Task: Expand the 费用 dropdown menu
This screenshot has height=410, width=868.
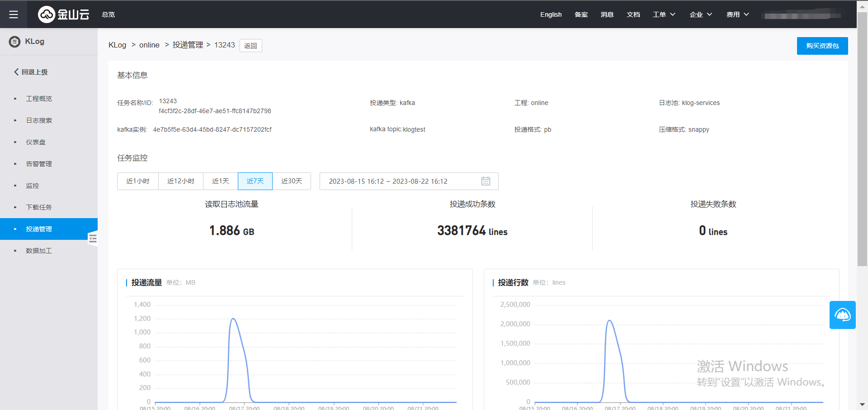Action: (737, 14)
